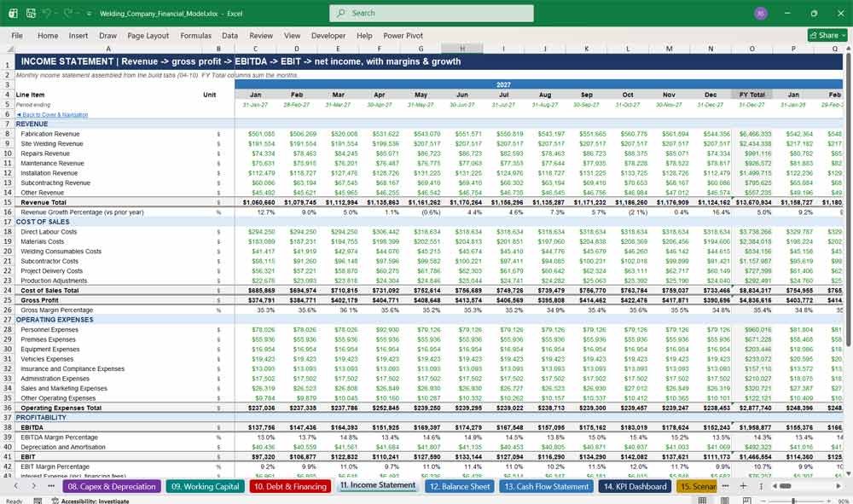The image size is (853, 504).
Task: Click the 90% zoom level
Action: point(844,501)
